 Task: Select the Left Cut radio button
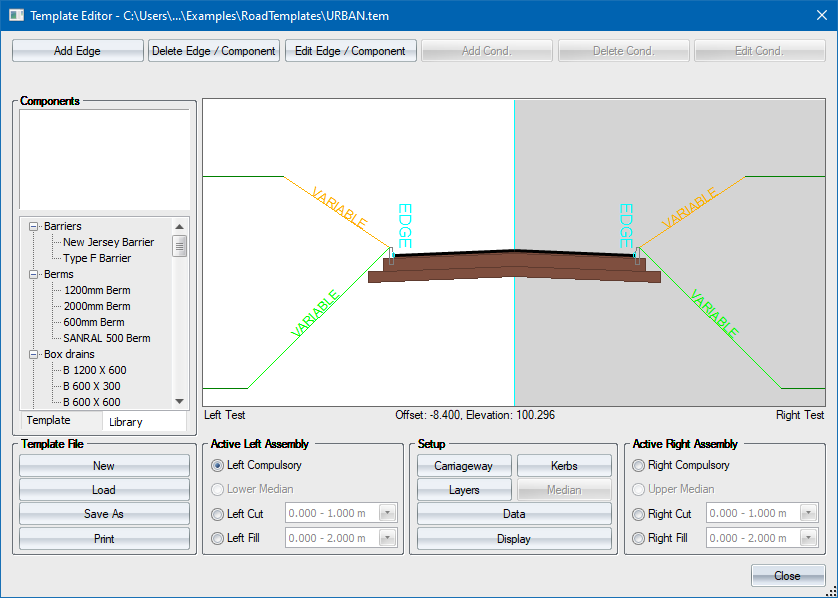(x=217, y=514)
